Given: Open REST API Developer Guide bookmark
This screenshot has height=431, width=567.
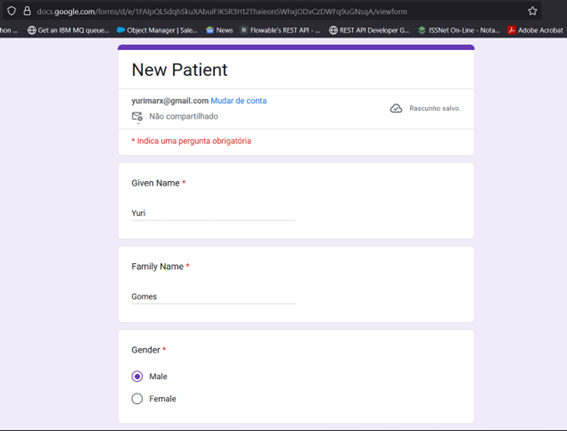Looking at the screenshot, I should pyautogui.click(x=369, y=30).
